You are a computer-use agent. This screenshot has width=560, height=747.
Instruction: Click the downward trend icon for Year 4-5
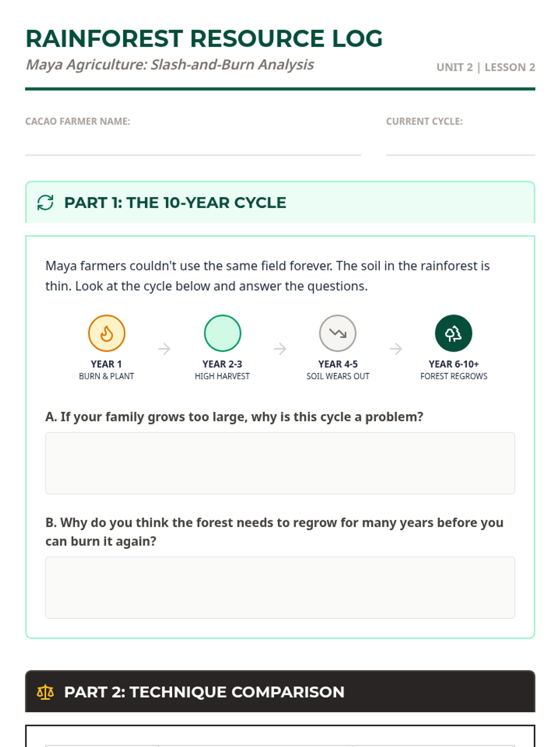pos(338,333)
